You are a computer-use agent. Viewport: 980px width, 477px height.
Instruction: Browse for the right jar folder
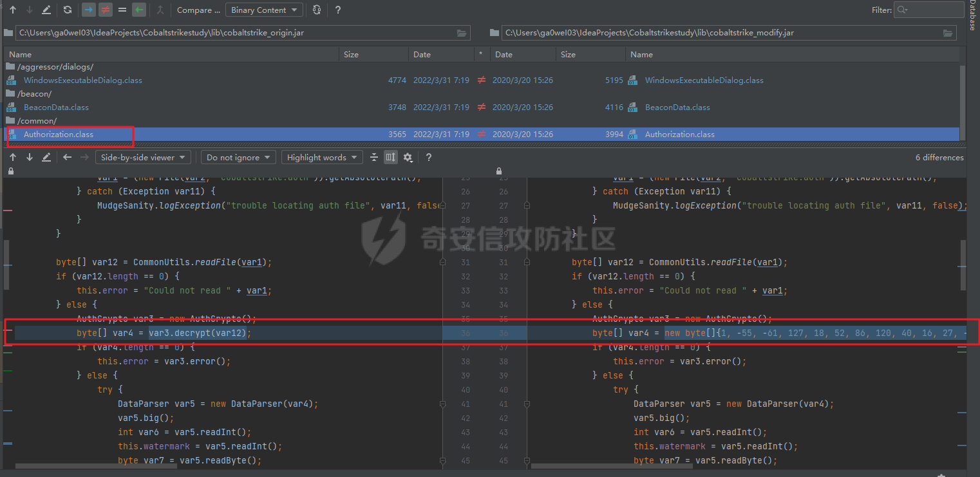(x=948, y=33)
